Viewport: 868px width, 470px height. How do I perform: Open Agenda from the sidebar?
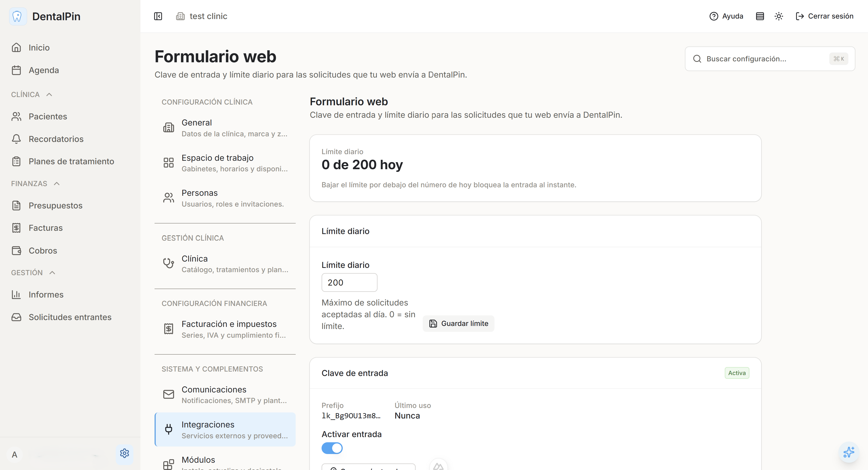tap(70, 70)
